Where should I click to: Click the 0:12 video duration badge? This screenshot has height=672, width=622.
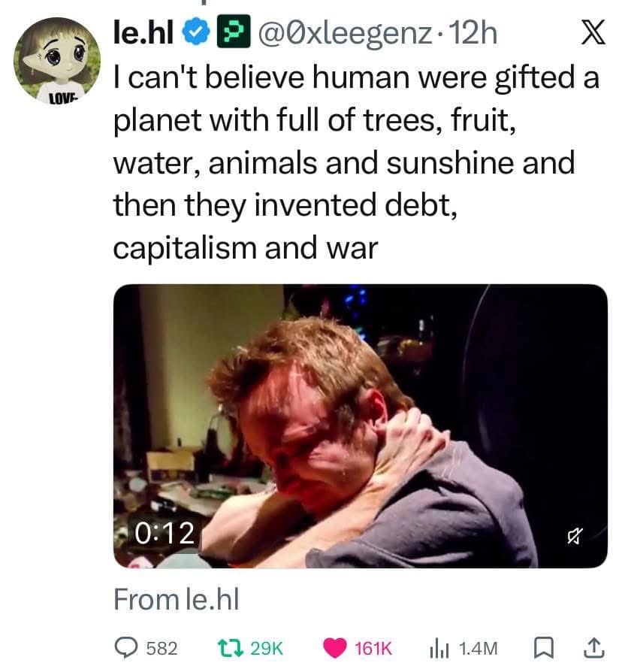[x=165, y=533]
